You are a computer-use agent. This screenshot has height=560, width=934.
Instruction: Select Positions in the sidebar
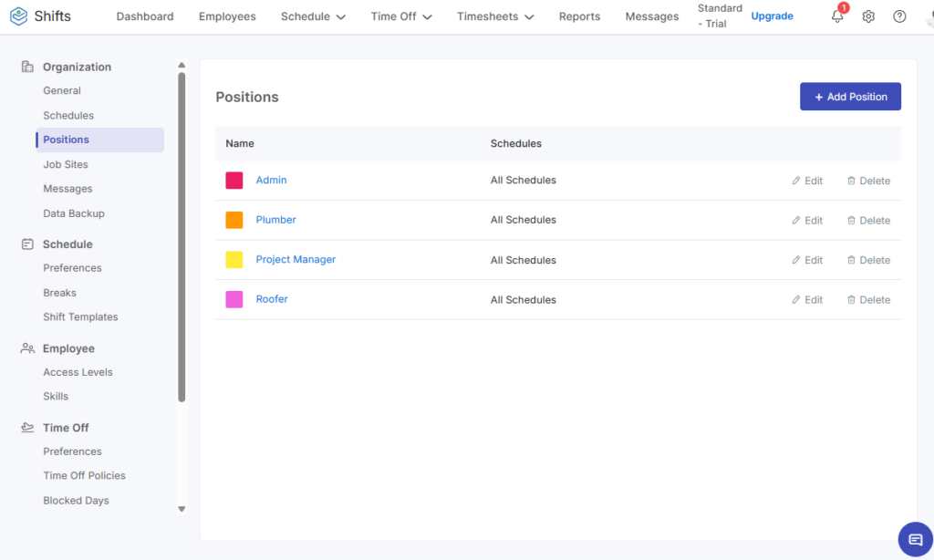[99, 140]
